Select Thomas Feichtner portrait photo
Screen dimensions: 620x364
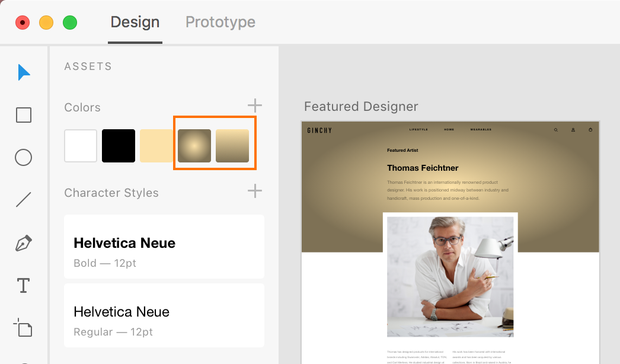pyautogui.click(x=450, y=277)
